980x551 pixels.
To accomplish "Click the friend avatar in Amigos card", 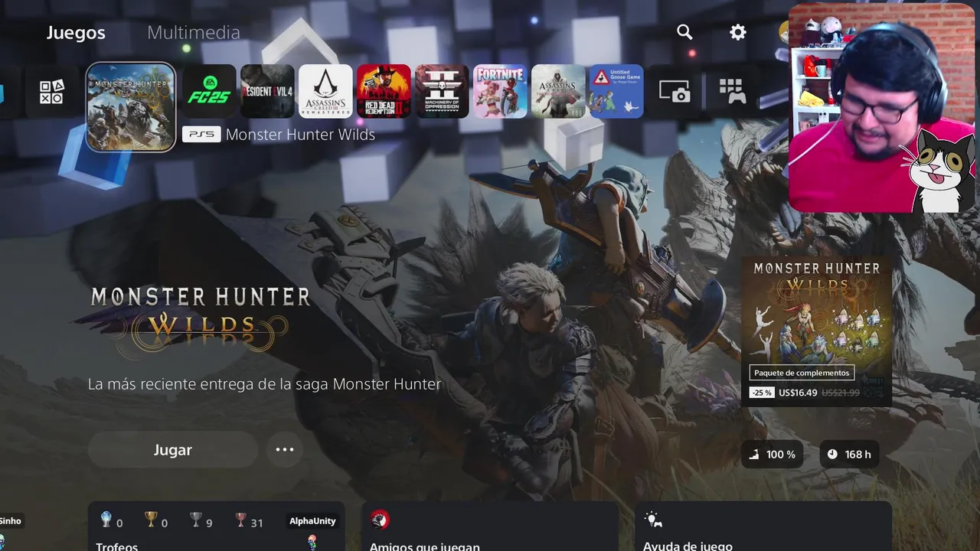I will tap(379, 520).
